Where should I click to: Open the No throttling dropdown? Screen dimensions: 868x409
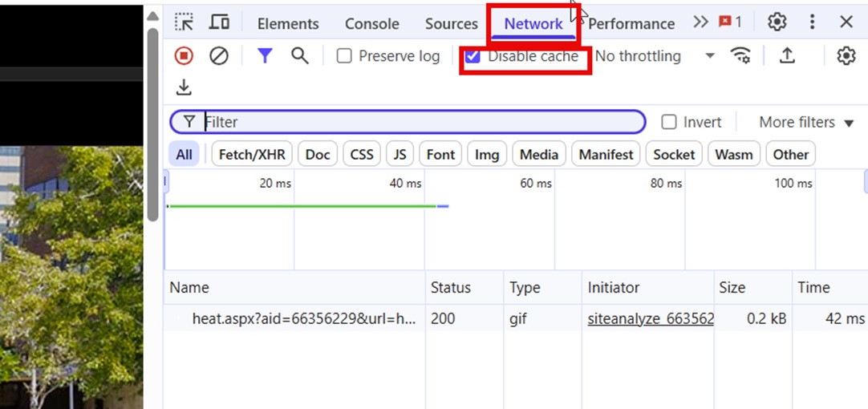click(655, 56)
